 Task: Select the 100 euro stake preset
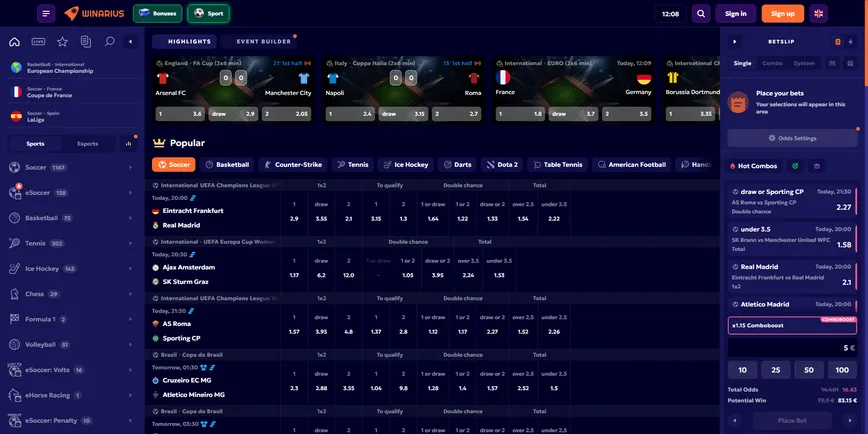tap(842, 370)
